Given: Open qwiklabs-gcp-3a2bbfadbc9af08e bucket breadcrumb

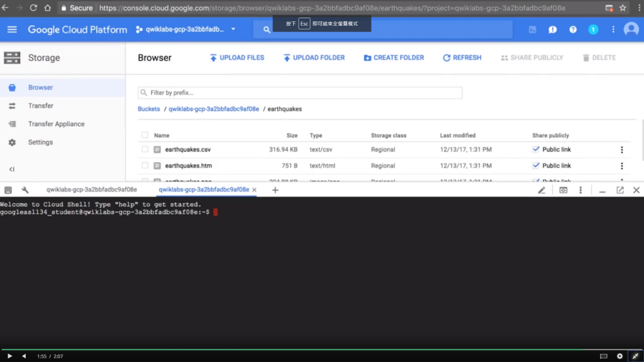Looking at the screenshot, I should pyautogui.click(x=214, y=109).
